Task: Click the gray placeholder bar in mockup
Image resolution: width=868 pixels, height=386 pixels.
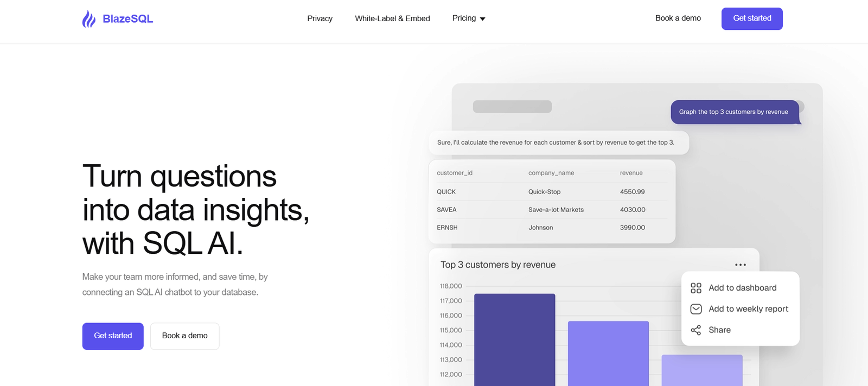Action: (x=513, y=107)
